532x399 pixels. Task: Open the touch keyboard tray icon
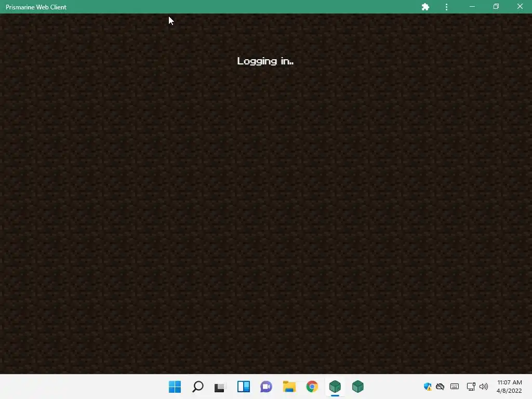pyautogui.click(x=455, y=387)
